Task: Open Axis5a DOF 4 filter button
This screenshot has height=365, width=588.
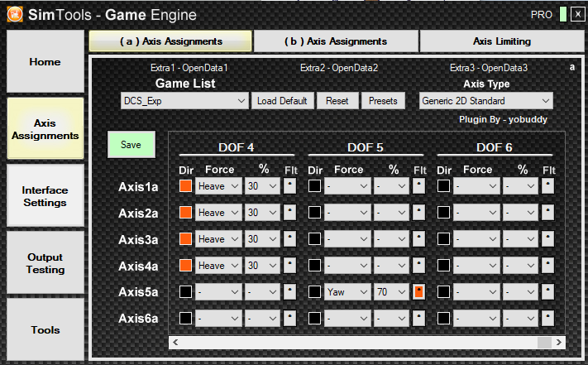Action: 290,292
